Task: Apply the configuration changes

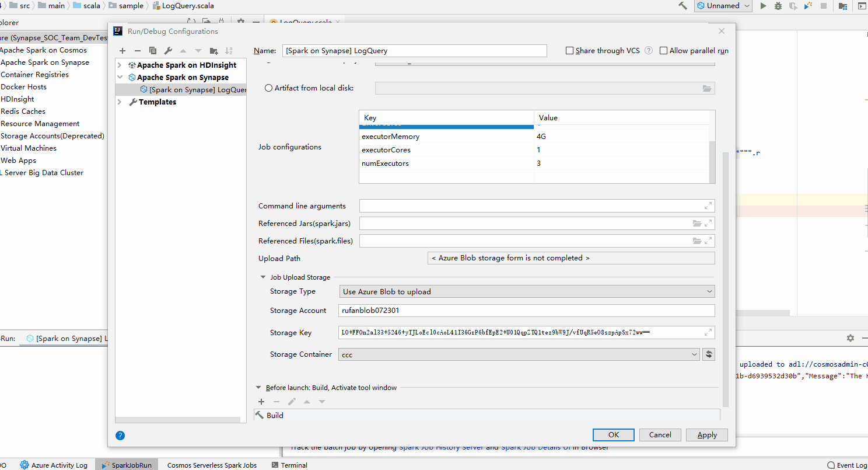Action: pyautogui.click(x=706, y=434)
